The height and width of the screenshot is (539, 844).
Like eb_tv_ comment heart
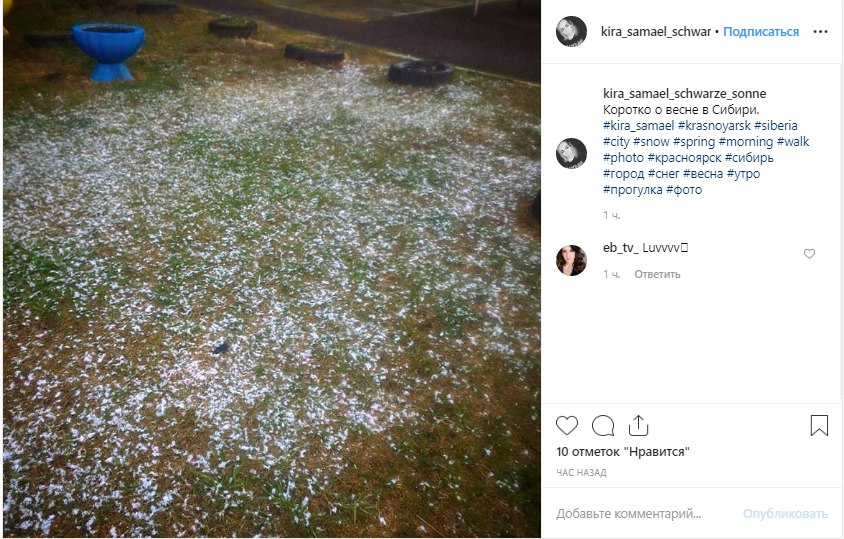(809, 254)
